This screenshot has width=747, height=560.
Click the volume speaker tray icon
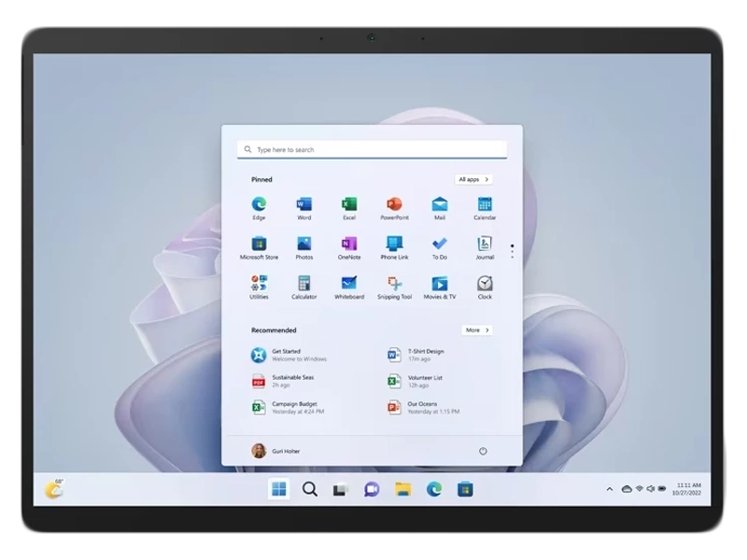[650, 489]
